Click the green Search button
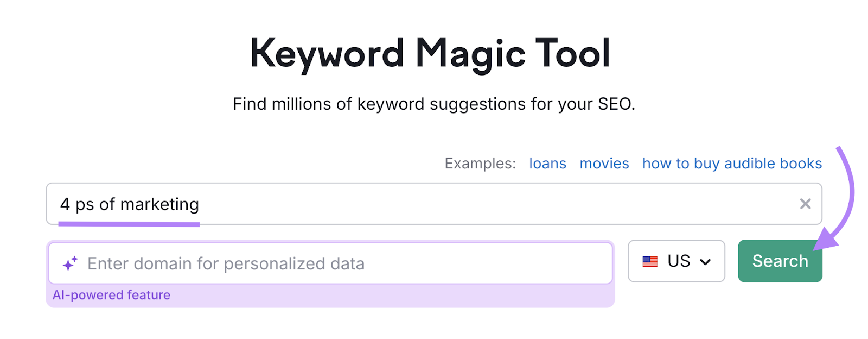868x339 pixels. click(780, 261)
